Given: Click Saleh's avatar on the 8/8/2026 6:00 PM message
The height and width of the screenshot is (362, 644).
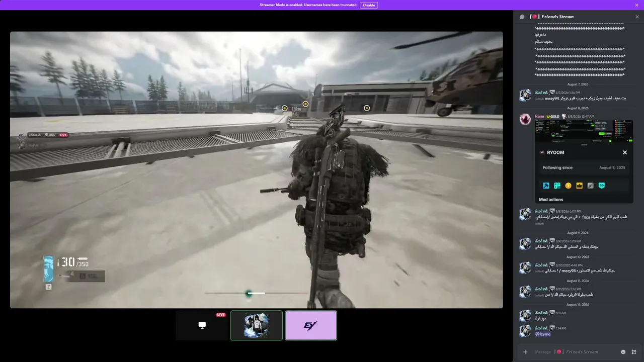Looking at the screenshot, I should point(525,214).
